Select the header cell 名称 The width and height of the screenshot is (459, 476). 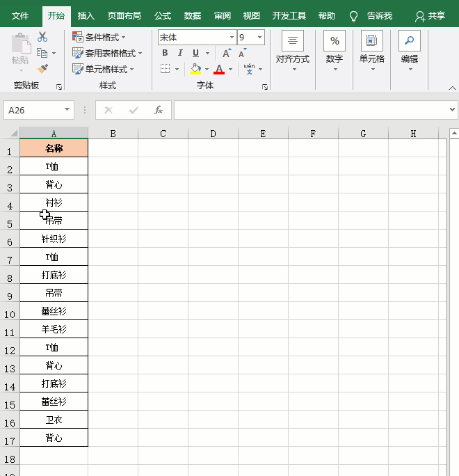(54, 148)
